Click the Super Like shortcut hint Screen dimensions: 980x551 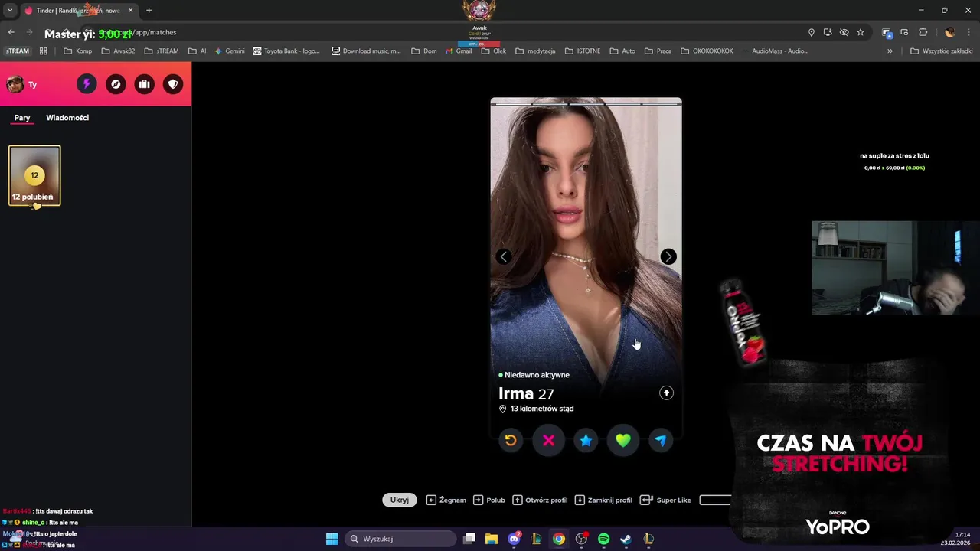(665, 500)
